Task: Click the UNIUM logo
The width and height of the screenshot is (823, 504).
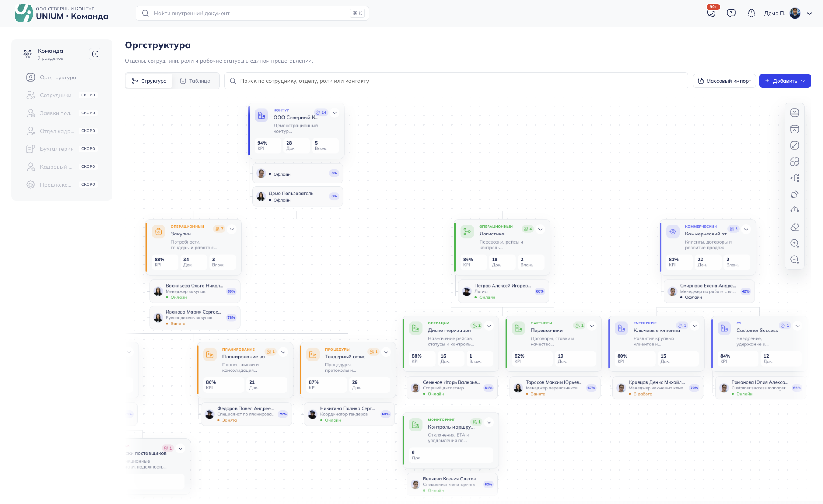Action: (x=23, y=13)
